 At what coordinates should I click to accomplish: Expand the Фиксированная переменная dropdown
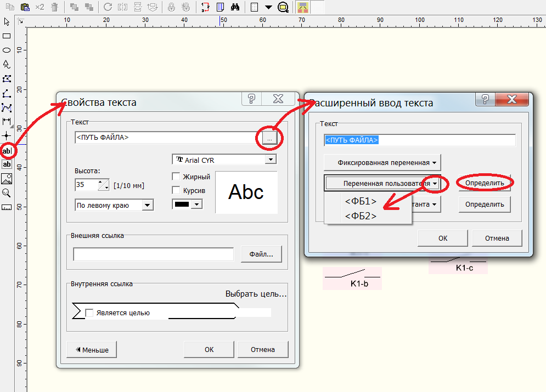coord(382,162)
